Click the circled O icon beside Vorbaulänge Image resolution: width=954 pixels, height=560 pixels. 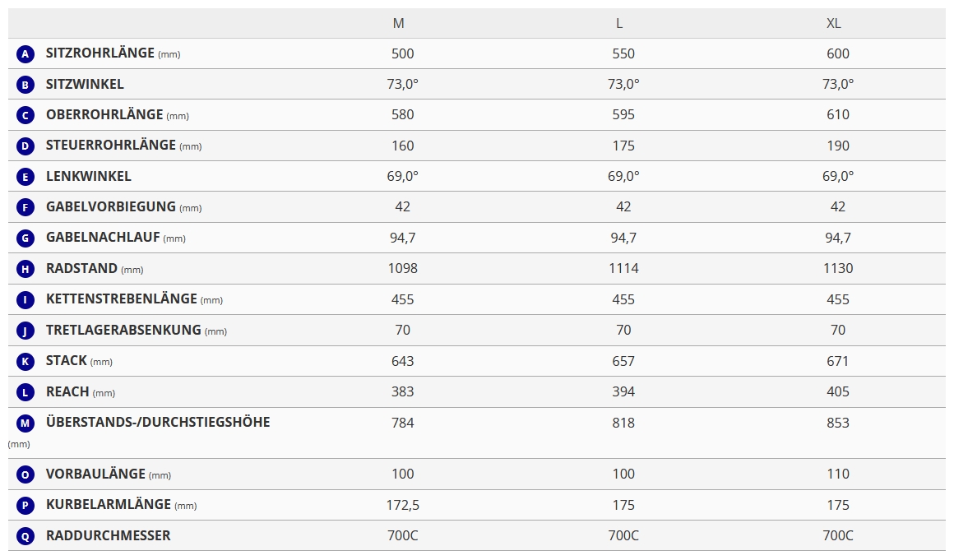[25, 474]
